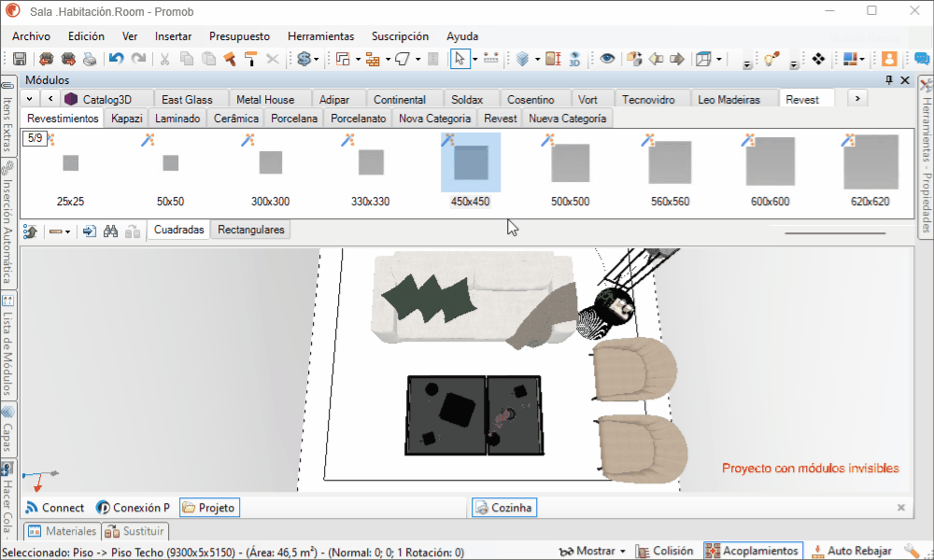Select the arrow pointer selection tool
Image resolution: width=934 pixels, height=560 pixels.
pyautogui.click(x=460, y=59)
